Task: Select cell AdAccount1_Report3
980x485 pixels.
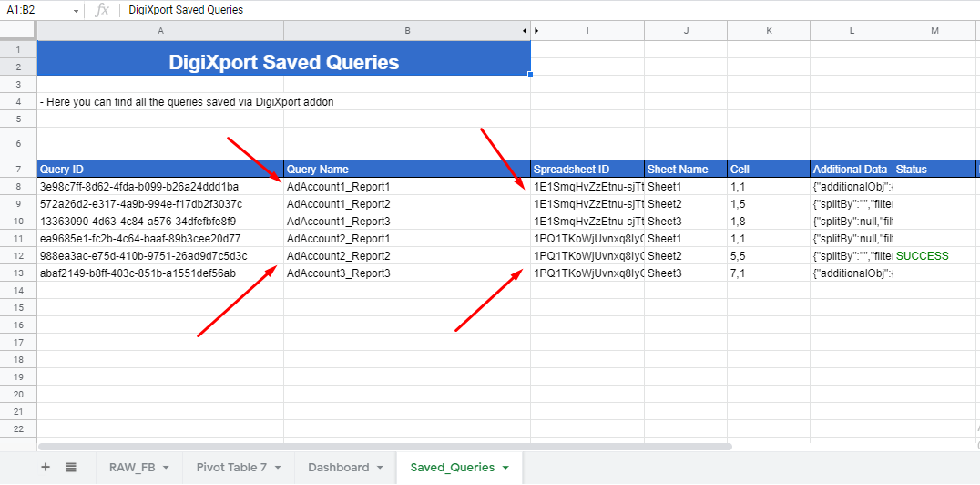Action: pyautogui.click(x=407, y=221)
